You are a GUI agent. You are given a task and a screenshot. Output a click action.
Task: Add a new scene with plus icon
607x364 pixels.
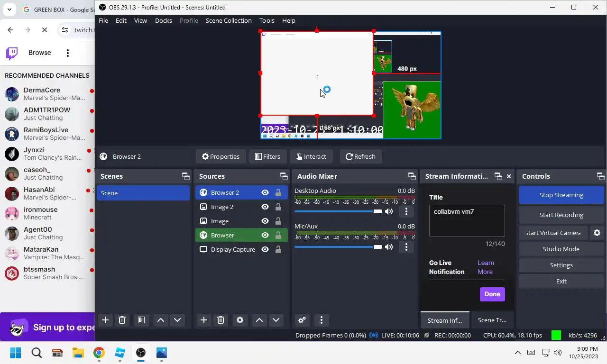point(105,320)
